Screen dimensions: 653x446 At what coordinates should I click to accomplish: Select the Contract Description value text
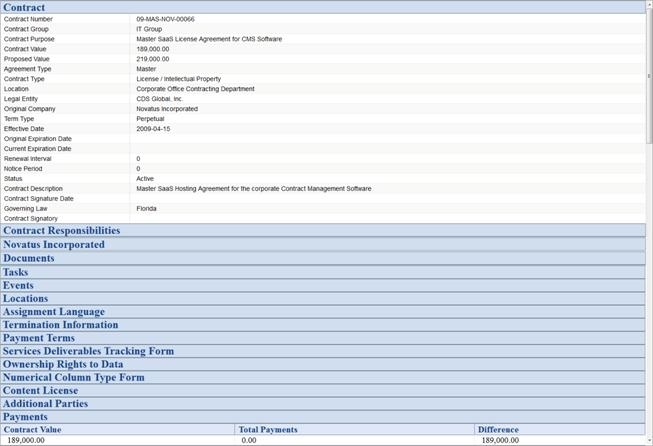pos(254,189)
